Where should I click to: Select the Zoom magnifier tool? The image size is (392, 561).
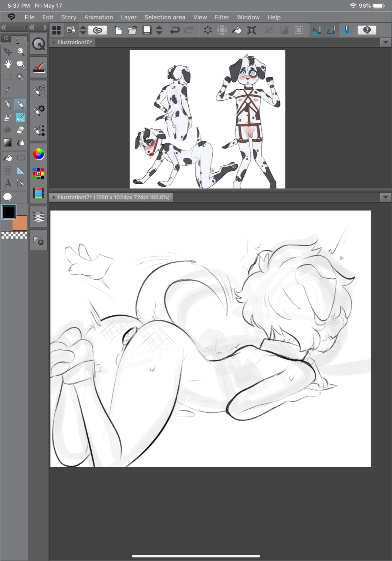click(21, 52)
